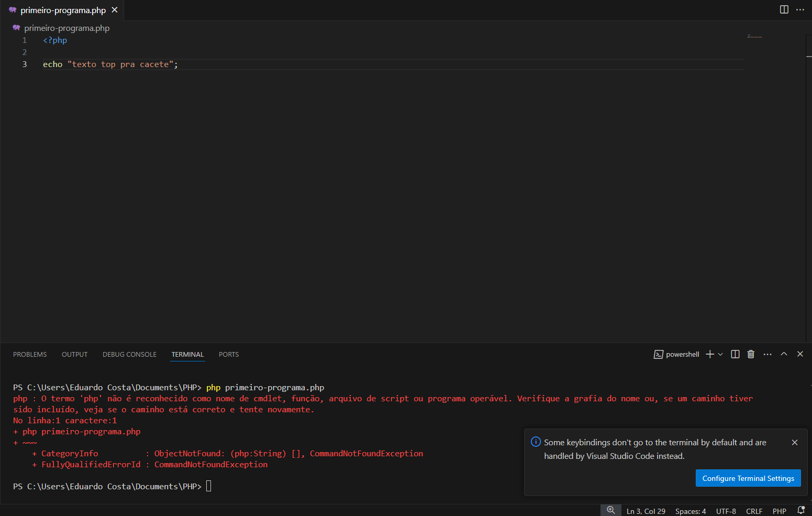Dismiss the keybindings notification

795,443
